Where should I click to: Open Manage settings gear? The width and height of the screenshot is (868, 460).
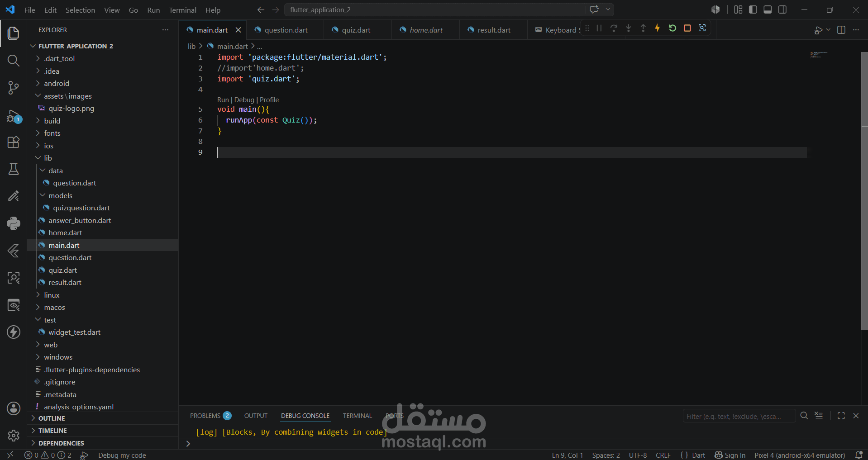click(14, 435)
